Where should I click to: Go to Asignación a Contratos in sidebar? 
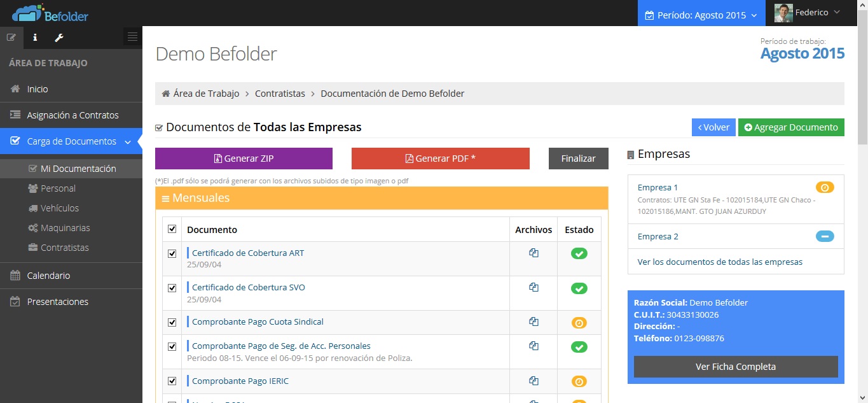[x=72, y=115]
